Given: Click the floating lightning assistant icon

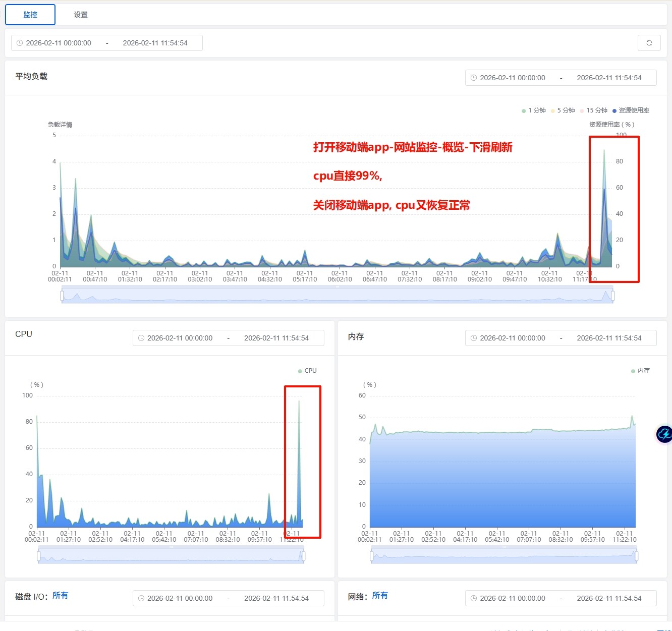Looking at the screenshot, I should tap(664, 434).
